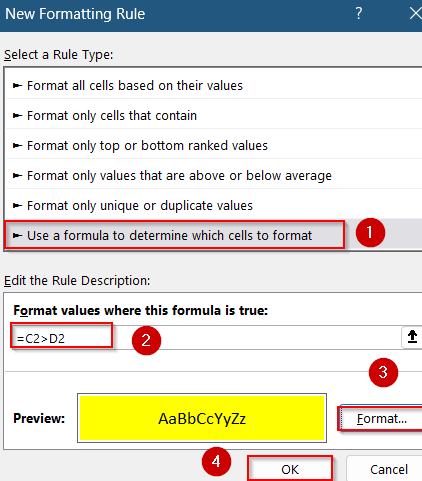Click arrow bullet beside 'Format only cells that contain'

[17, 116]
